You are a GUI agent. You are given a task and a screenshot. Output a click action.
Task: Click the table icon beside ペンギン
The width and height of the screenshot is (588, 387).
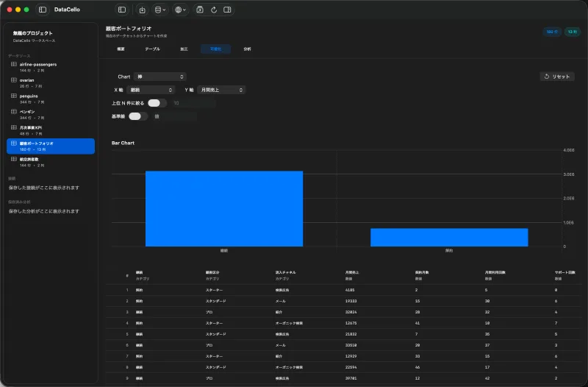(14, 112)
